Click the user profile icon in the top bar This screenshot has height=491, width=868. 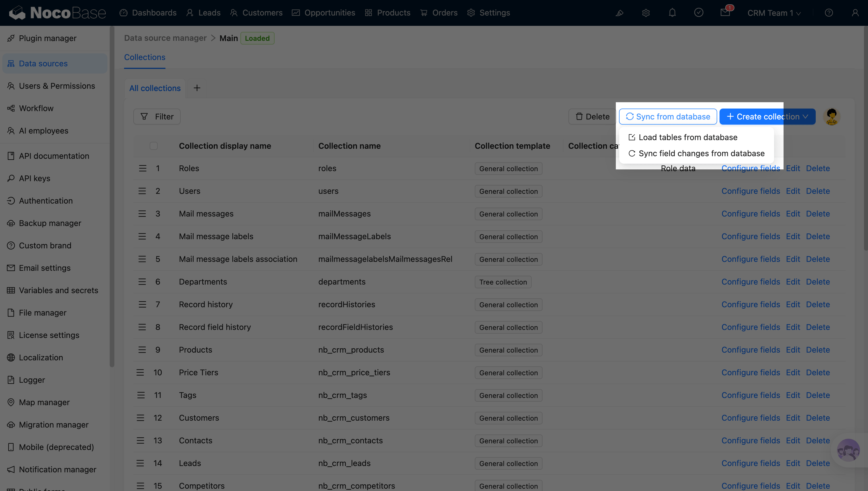855,13
